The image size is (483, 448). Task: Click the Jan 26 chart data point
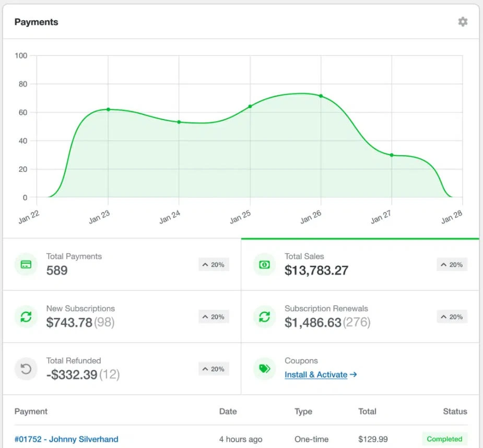tap(321, 96)
